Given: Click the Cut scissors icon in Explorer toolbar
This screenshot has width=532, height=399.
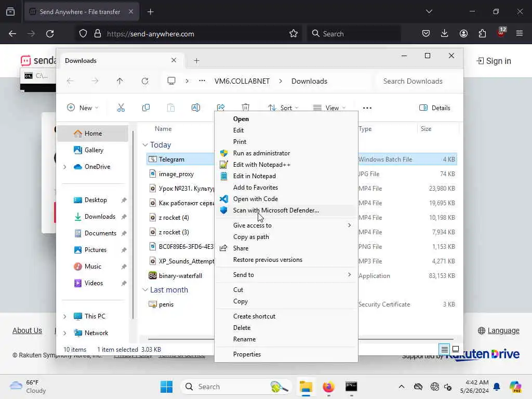Looking at the screenshot, I should [121, 108].
